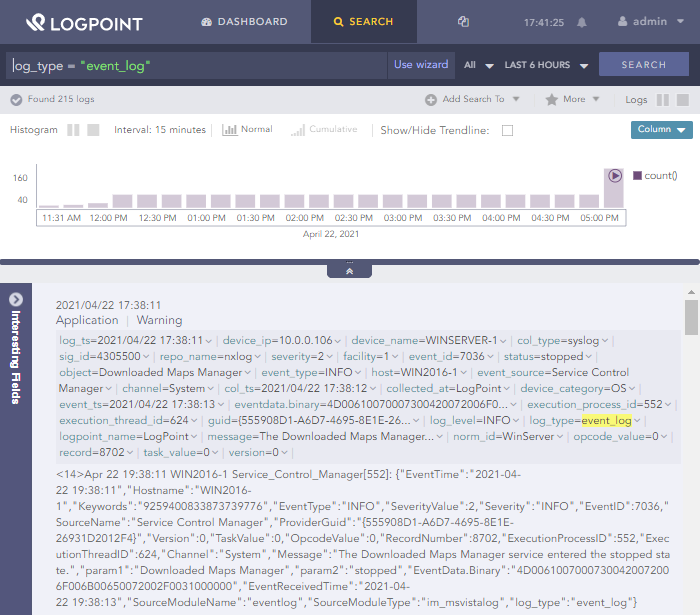The height and width of the screenshot is (615, 700).
Task: Click the play arrow on histogram's last bar
Action: click(x=614, y=175)
